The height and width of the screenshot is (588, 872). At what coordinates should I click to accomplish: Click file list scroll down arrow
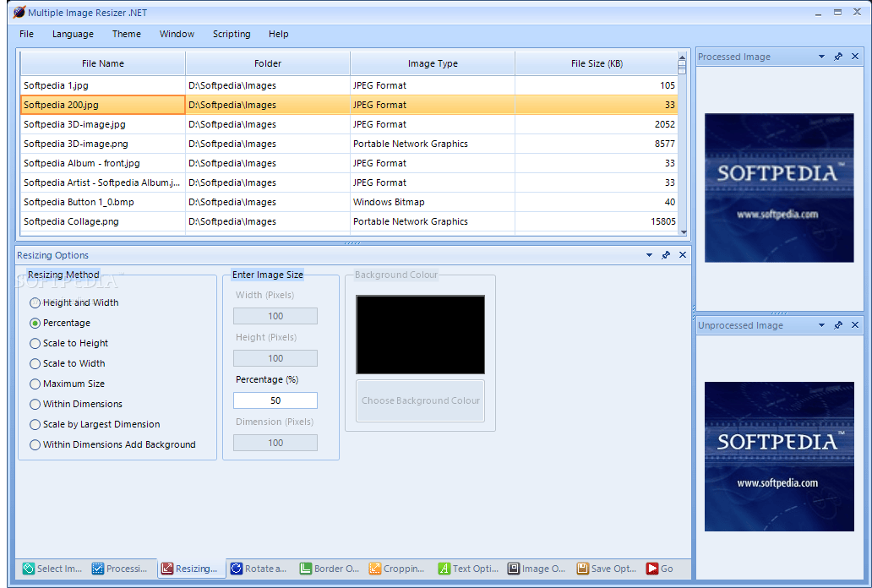(684, 232)
